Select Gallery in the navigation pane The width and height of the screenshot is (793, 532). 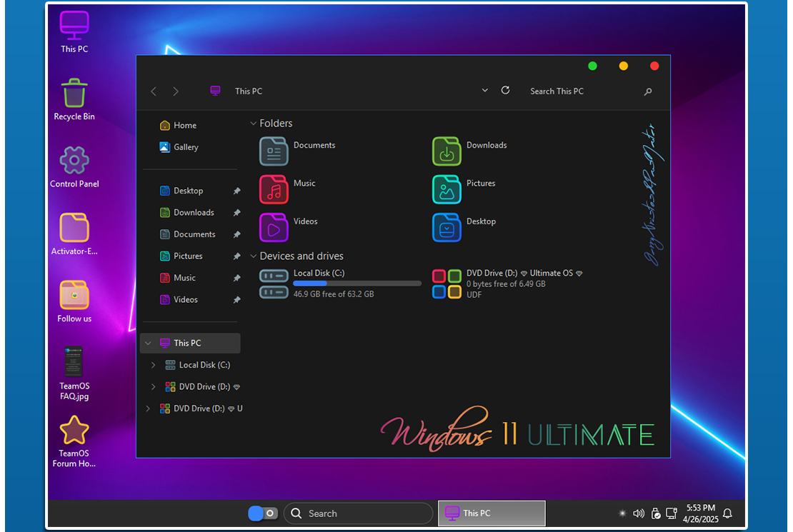coord(186,147)
